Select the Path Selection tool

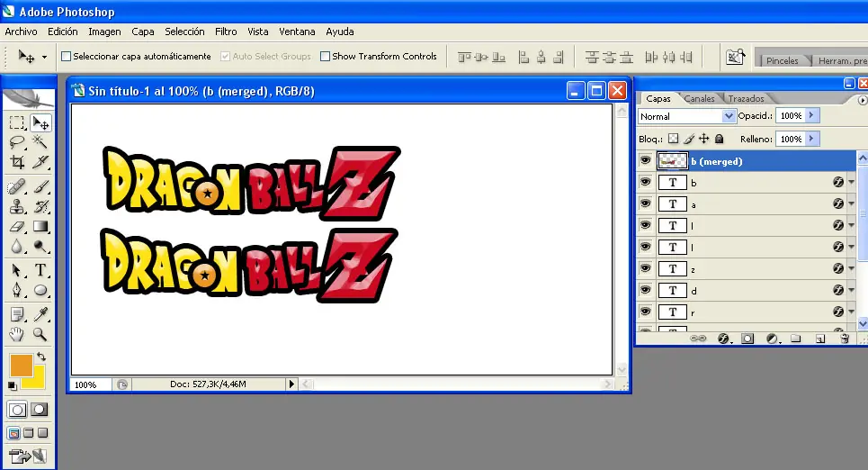17,270
